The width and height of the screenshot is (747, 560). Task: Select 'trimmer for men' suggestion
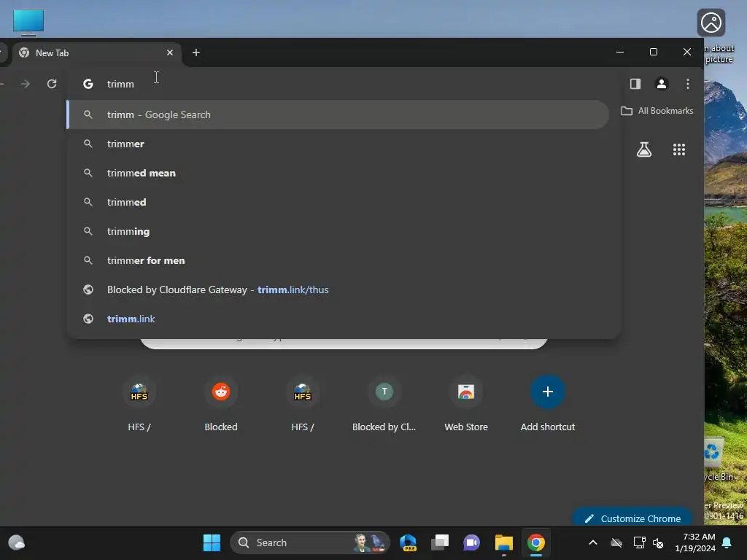pyautogui.click(x=338, y=260)
